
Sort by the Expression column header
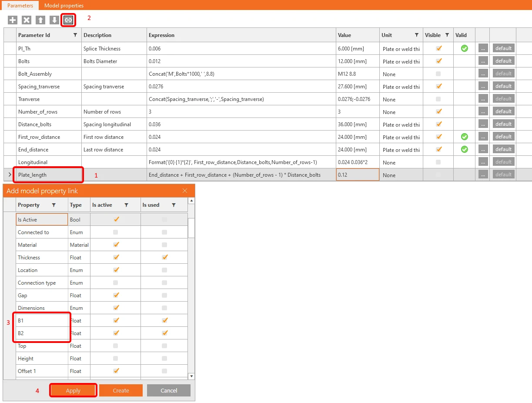[241, 35]
